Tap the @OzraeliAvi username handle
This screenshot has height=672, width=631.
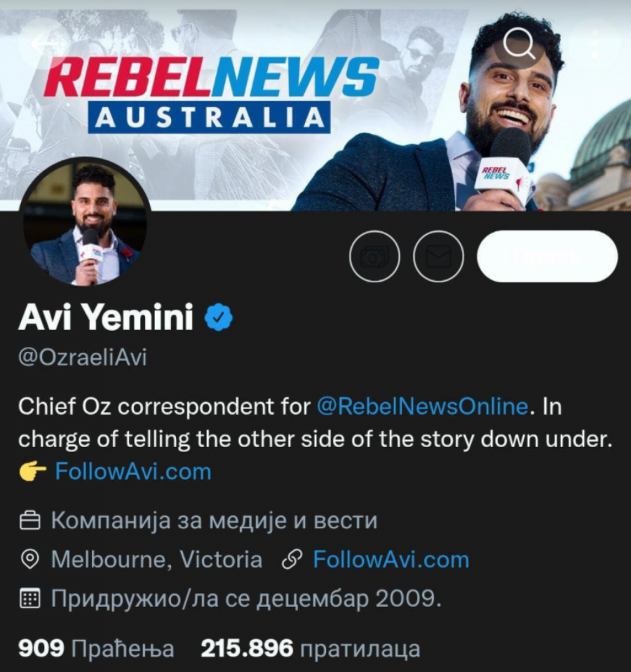[82, 357]
